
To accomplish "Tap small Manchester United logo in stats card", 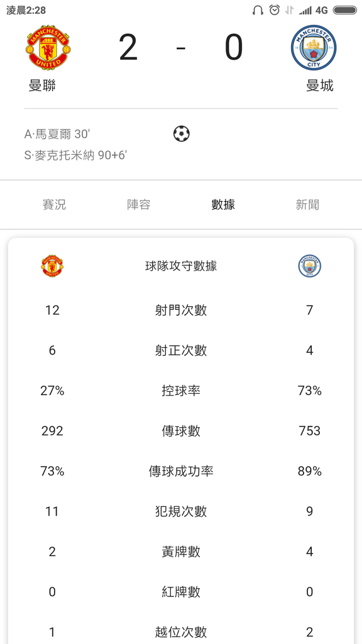I will pyautogui.click(x=52, y=266).
